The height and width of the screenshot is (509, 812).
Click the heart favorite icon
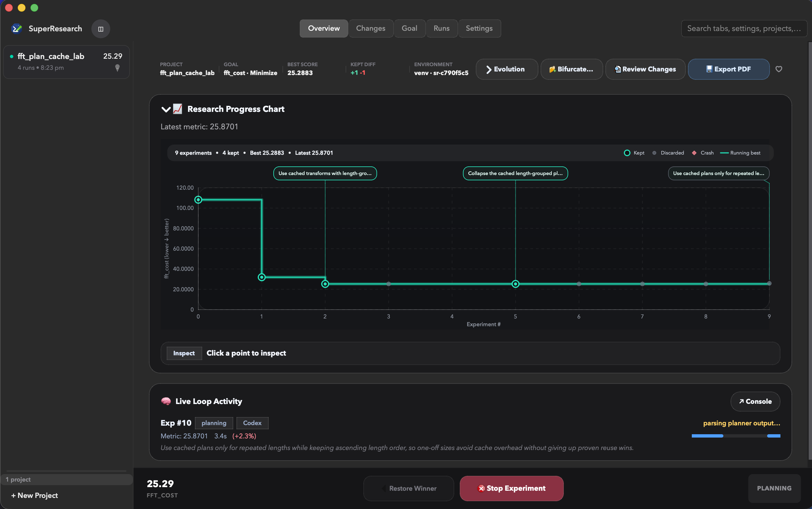(x=779, y=69)
